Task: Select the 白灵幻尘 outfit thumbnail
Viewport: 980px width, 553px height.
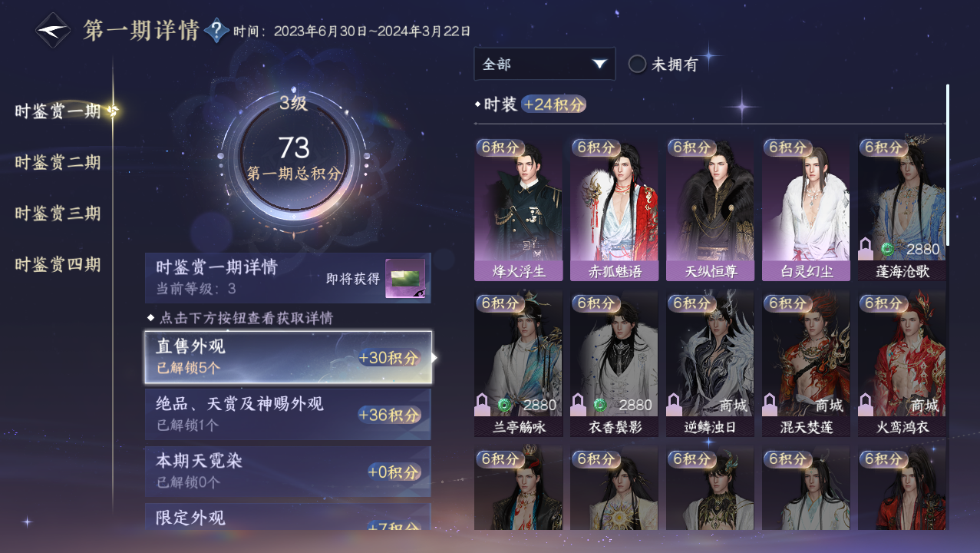Action: (806, 209)
